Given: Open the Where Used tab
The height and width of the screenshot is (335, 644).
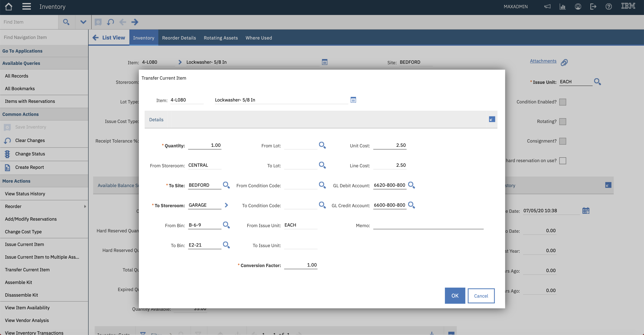Looking at the screenshot, I should click(259, 38).
